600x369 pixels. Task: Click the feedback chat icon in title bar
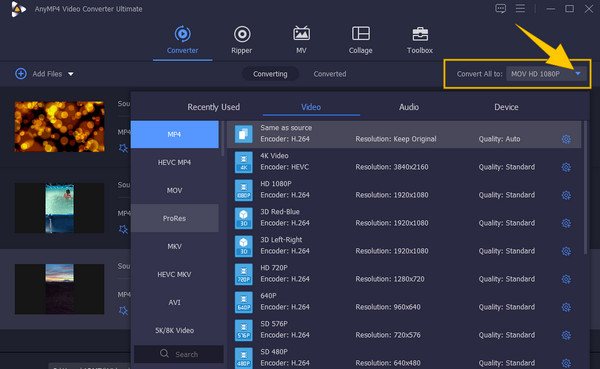[501, 8]
